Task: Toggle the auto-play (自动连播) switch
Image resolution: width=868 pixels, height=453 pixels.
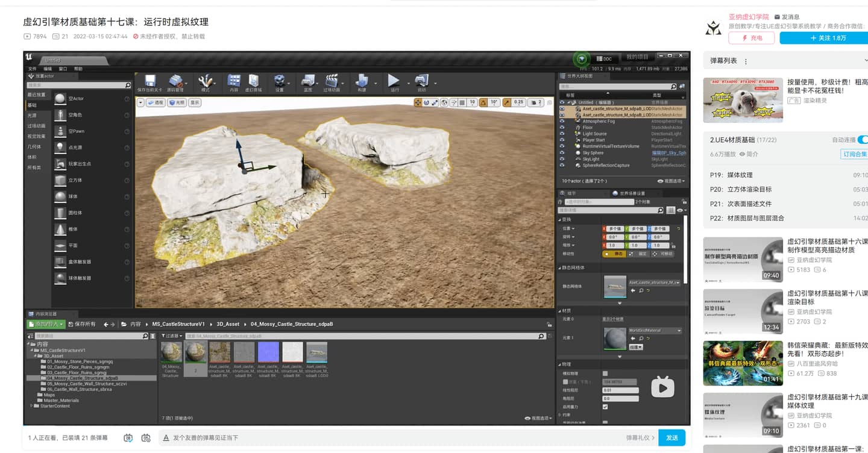Action: click(863, 140)
